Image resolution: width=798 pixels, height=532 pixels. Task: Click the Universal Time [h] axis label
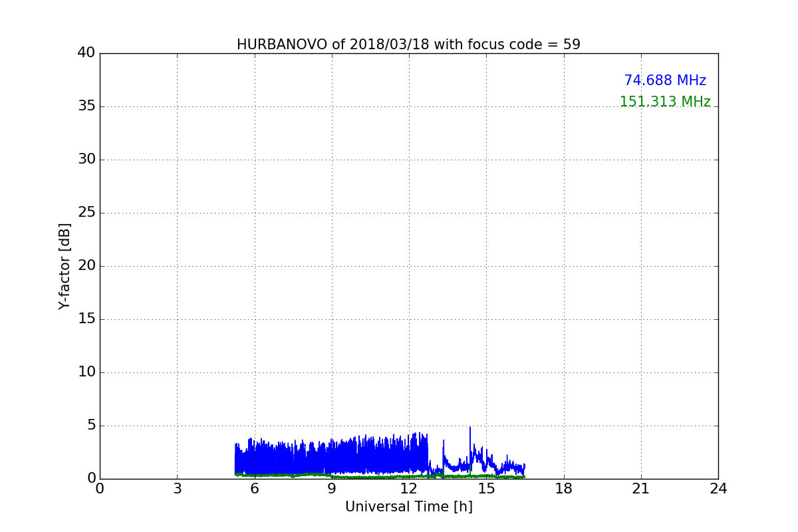[x=408, y=507]
